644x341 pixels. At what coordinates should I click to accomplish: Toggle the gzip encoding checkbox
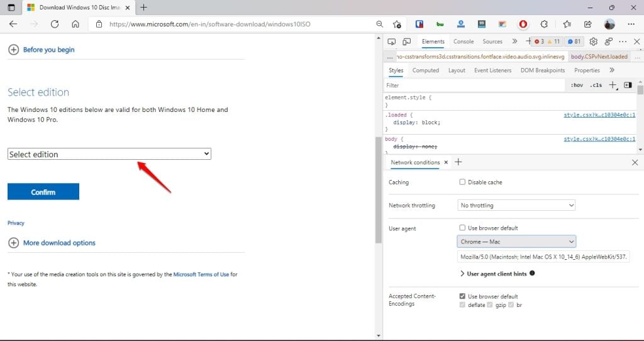tap(489, 305)
